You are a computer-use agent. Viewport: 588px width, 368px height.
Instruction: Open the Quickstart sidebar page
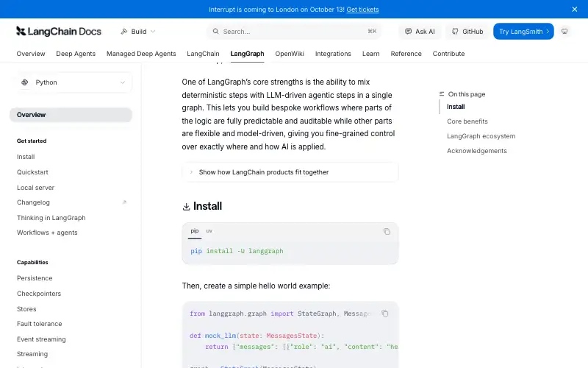tap(32, 172)
